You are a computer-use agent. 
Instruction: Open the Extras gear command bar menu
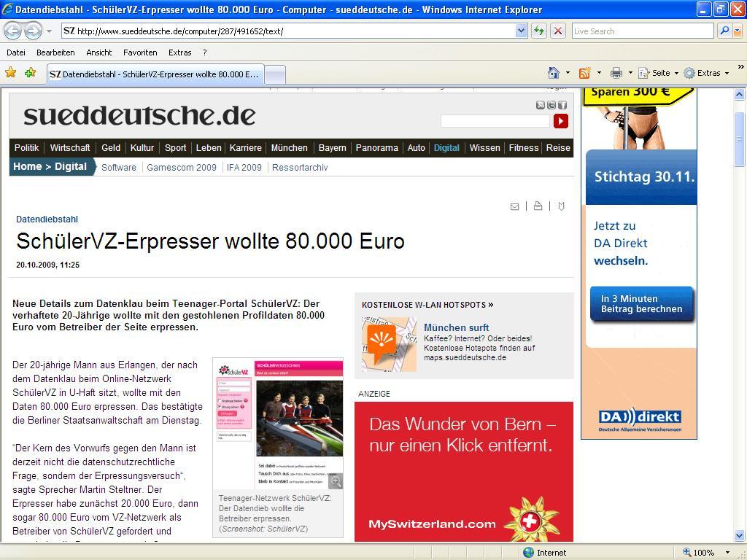(x=706, y=73)
